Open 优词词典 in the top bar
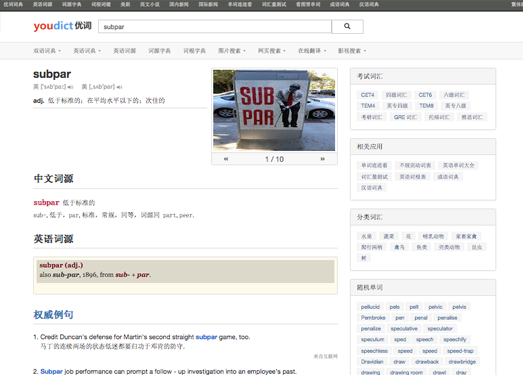The width and height of the screenshot is (523, 375). coord(13,4)
